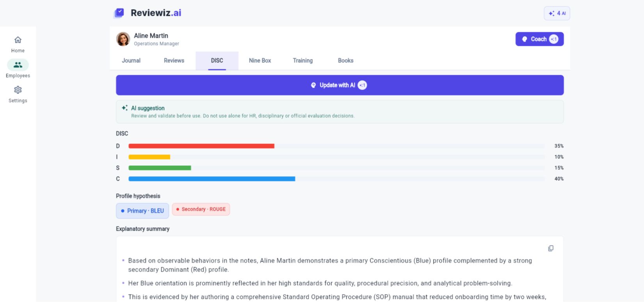
Task: Copy the explanatory summary using copy icon
Action: click(551, 248)
